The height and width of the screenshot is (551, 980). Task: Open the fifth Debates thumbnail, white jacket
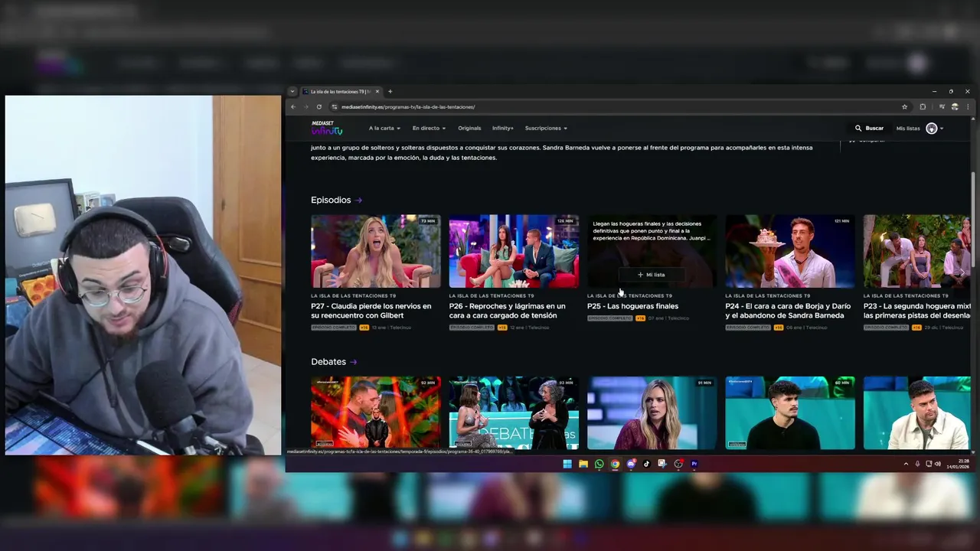coord(917,412)
